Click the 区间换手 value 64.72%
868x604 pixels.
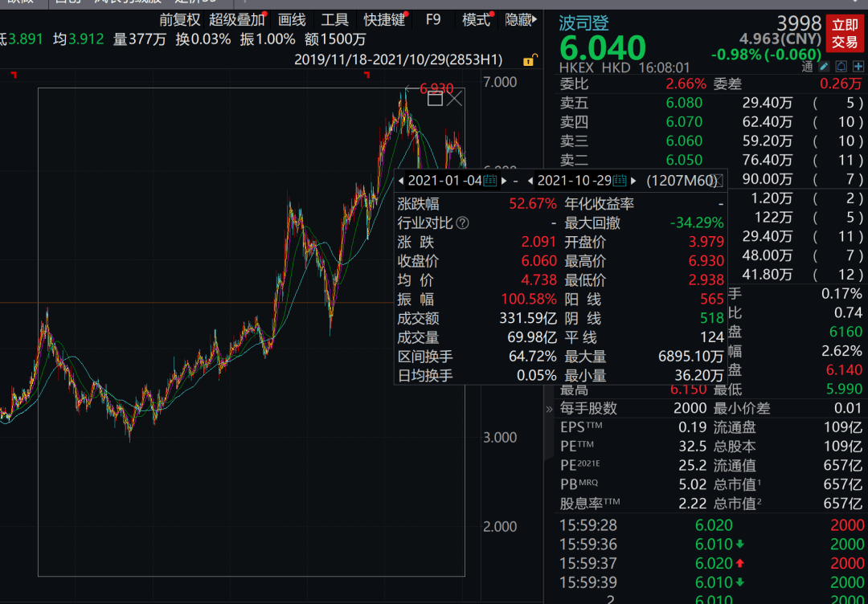533,357
